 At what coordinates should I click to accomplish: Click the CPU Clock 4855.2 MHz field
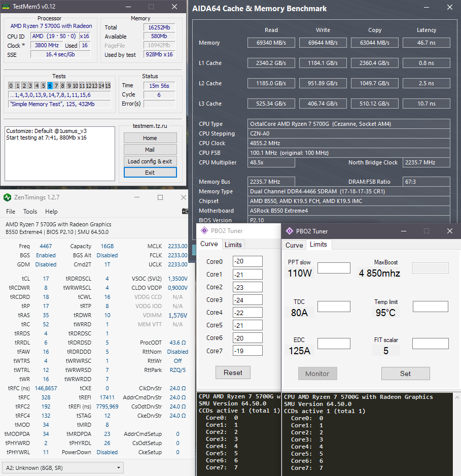(349, 143)
